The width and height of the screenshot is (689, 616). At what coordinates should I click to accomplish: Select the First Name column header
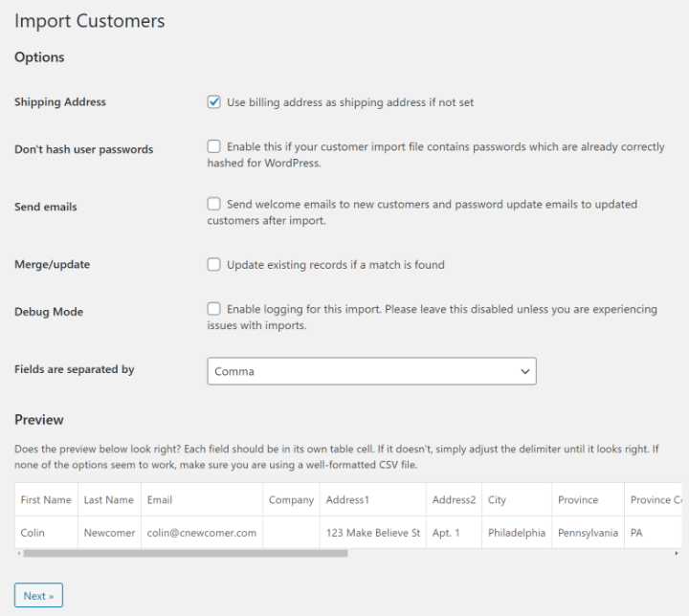coord(46,500)
